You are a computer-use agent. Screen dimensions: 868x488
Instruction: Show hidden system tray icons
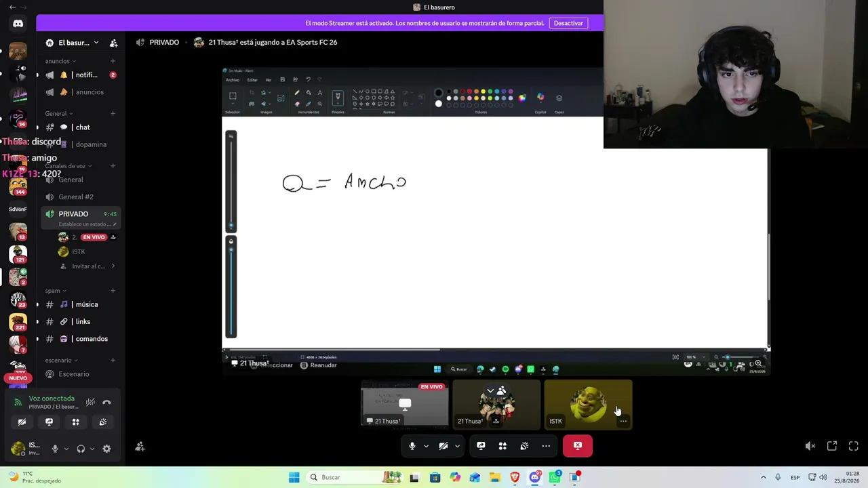(x=763, y=477)
